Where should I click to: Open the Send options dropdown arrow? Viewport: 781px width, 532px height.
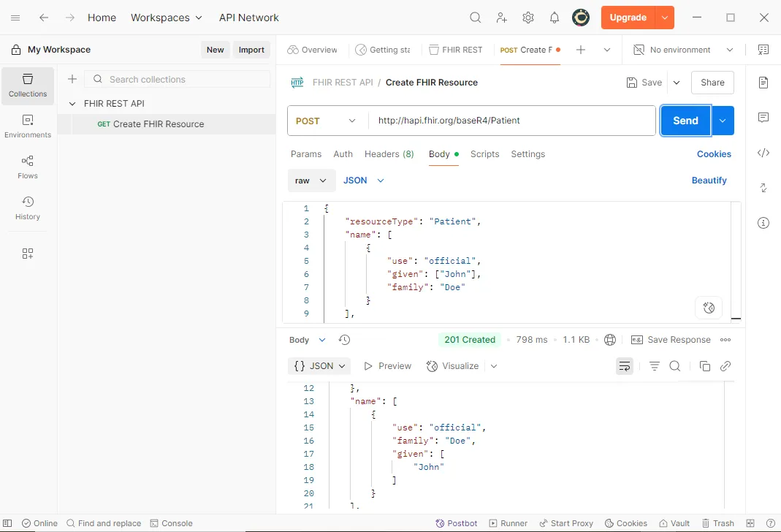point(723,121)
